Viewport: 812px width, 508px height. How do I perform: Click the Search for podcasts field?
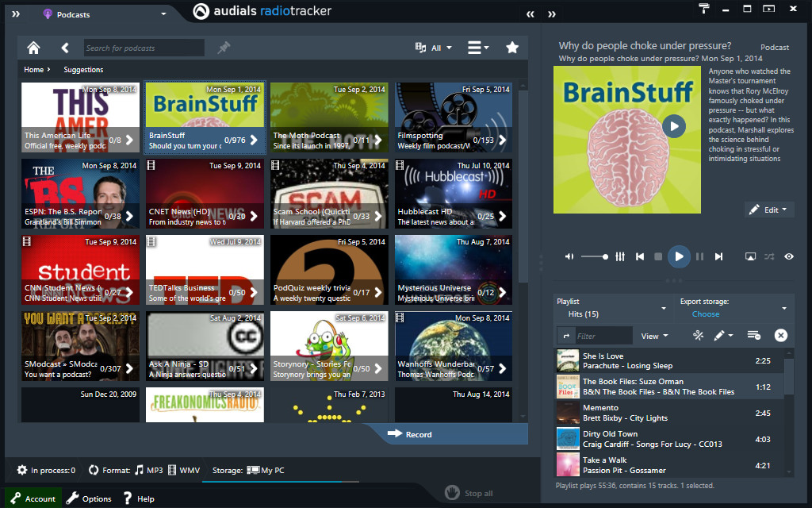point(144,48)
